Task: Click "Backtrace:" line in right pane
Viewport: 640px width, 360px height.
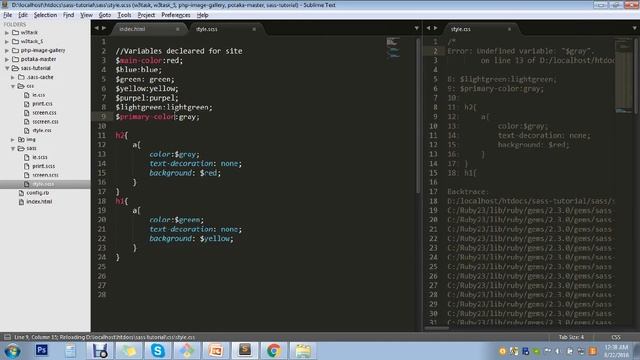Action: point(467,191)
